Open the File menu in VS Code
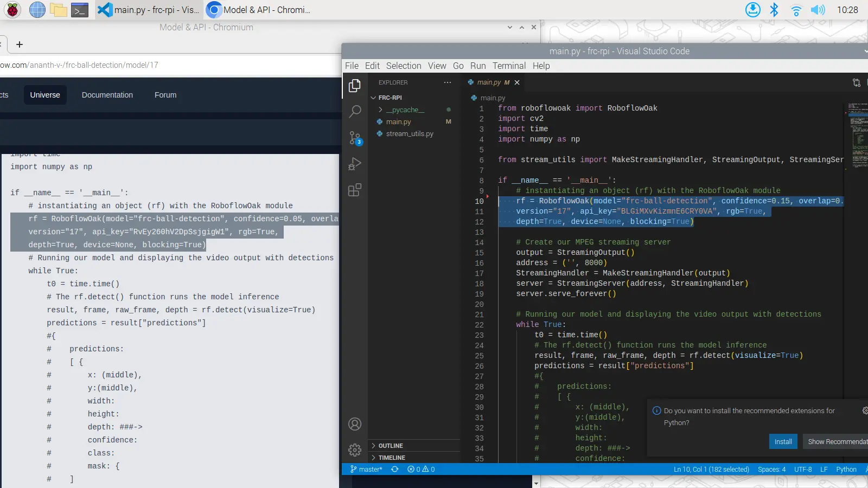The width and height of the screenshot is (868, 488). point(352,66)
